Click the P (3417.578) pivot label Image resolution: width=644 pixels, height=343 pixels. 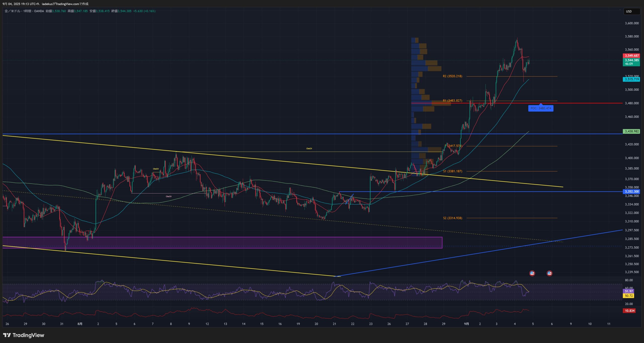pyautogui.click(x=453, y=146)
